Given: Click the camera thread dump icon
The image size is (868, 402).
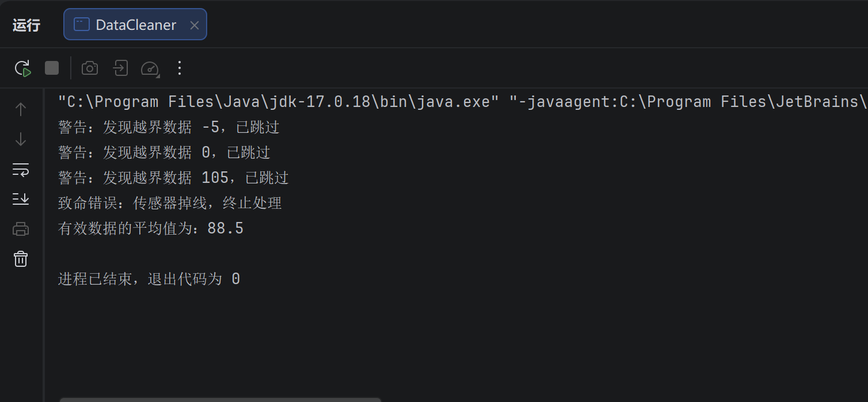Looking at the screenshot, I should tap(90, 68).
